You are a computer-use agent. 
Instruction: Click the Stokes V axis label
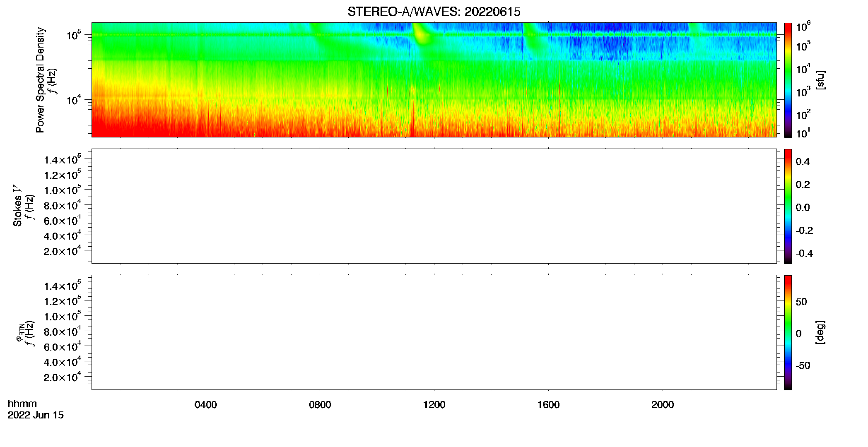(x=17, y=206)
